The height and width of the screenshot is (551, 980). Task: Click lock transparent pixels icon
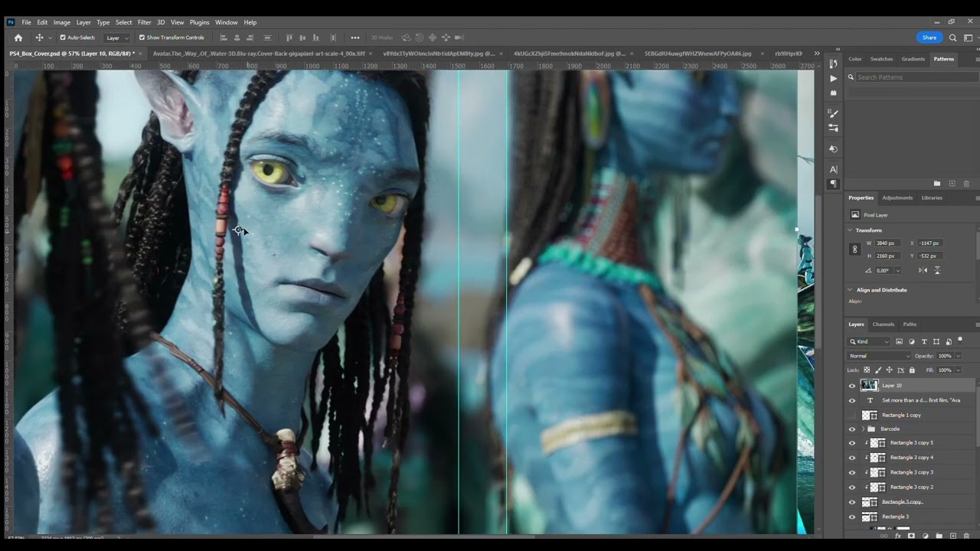[867, 370]
